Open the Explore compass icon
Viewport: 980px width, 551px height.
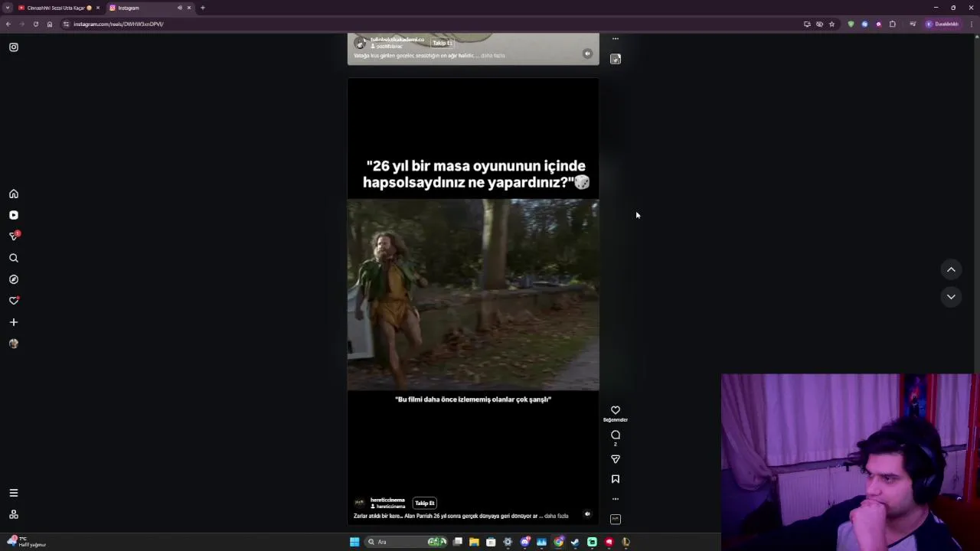click(14, 279)
